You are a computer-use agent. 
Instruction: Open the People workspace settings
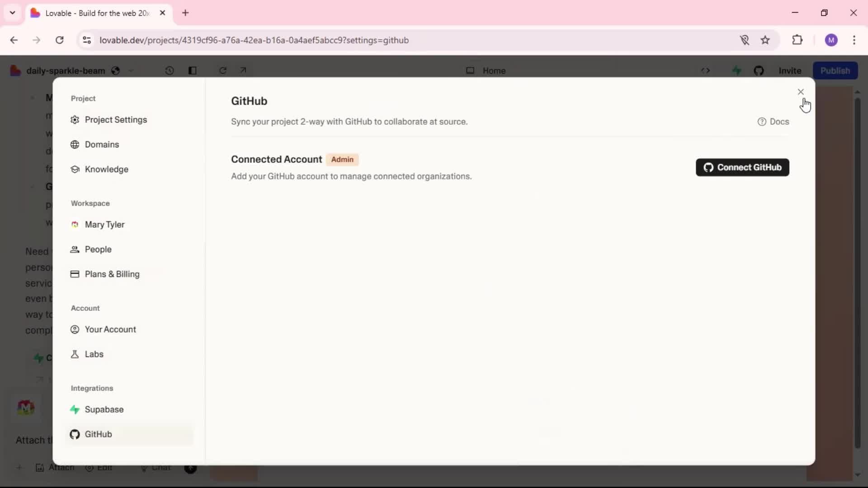coord(129,249)
